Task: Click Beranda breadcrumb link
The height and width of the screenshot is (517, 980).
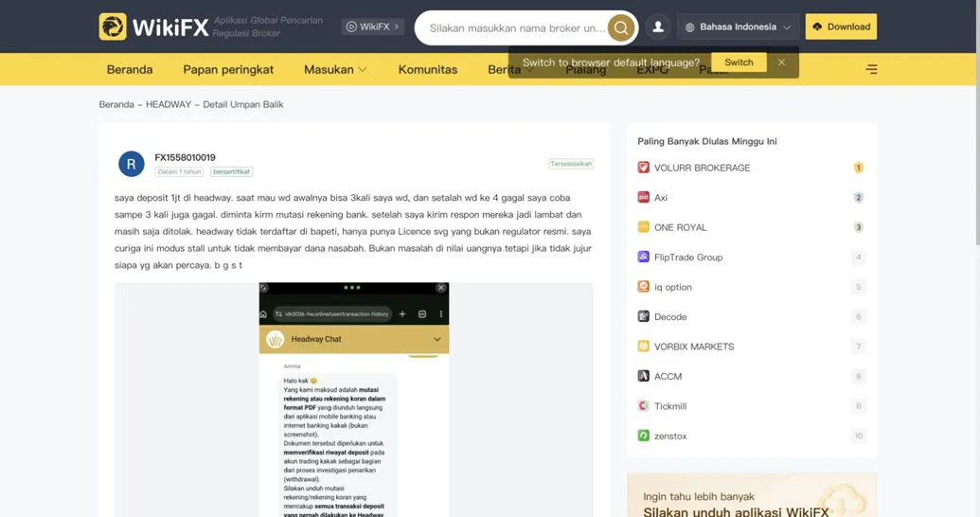Action: pos(116,104)
